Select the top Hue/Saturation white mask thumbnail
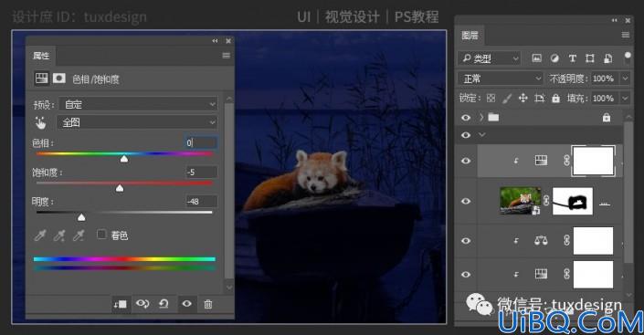Screen dimensions: 644x335 pos(593,161)
